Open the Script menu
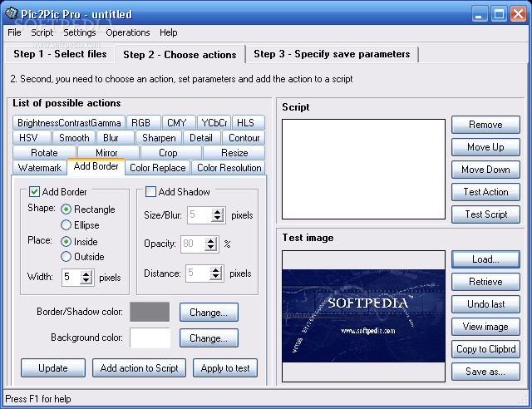This screenshot has width=532, height=409. click(x=42, y=32)
